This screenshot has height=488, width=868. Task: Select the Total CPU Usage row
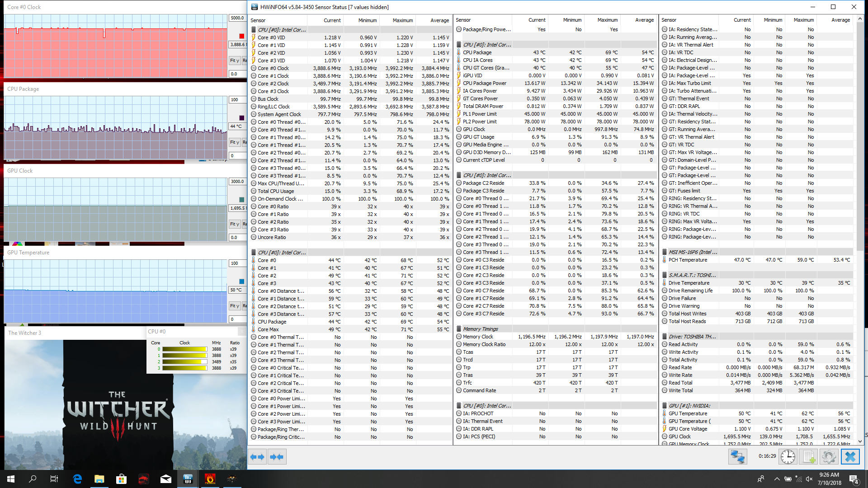[350, 191]
